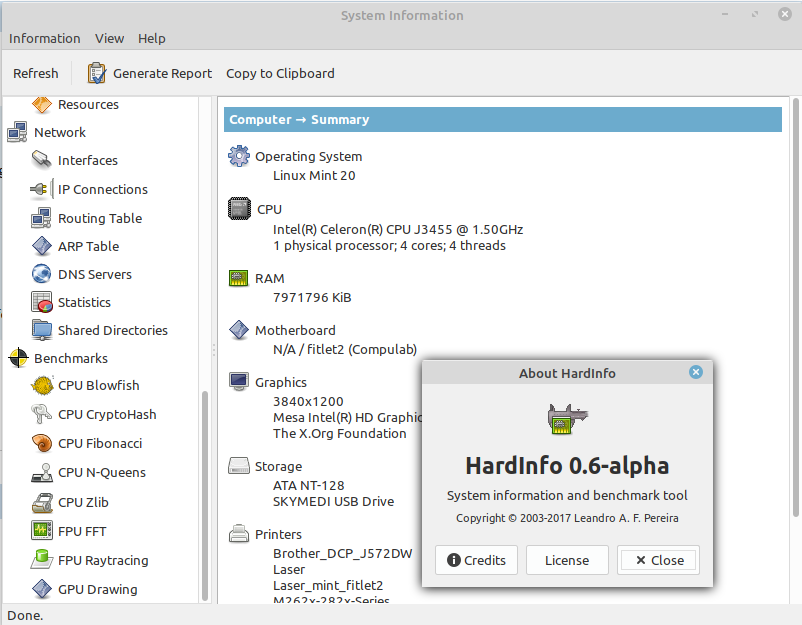View the License button
The height and width of the screenshot is (625, 802).
pyautogui.click(x=567, y=560)
